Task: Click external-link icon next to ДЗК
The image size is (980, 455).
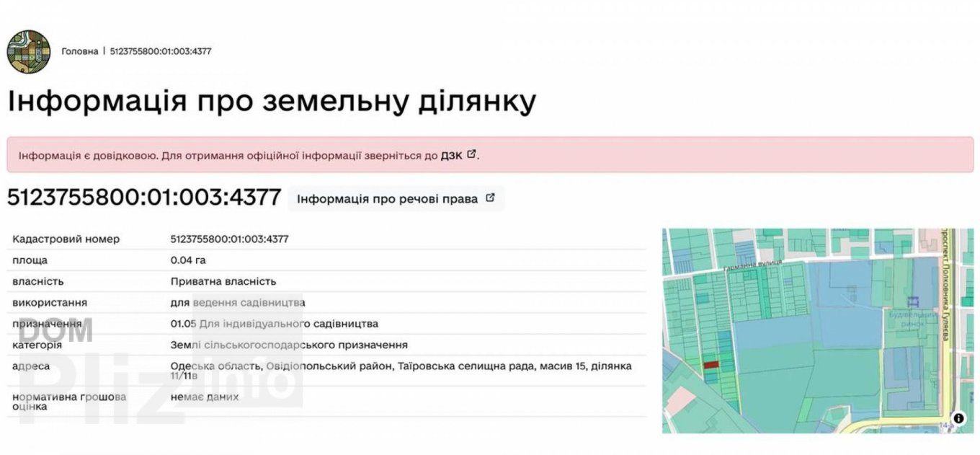Action: click(472, 154)
